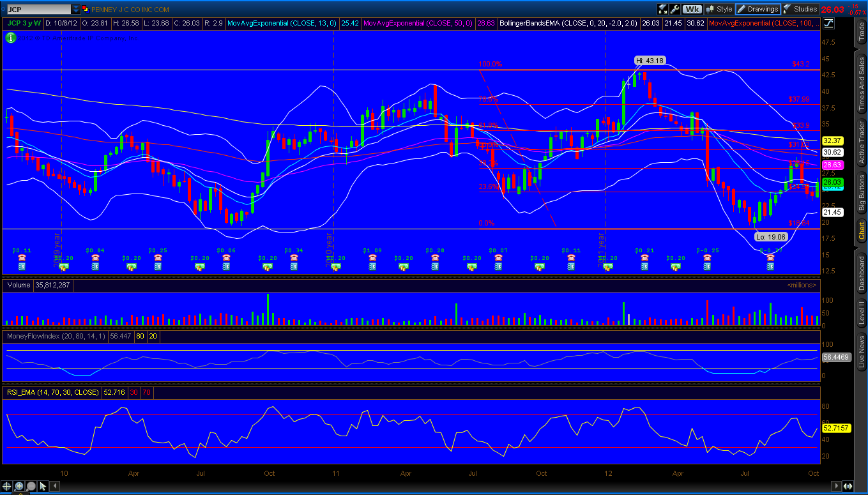Click the BollingerBandsEMA study label
Image resolution: width=868 pixels, height=495 pixels.
click(568, 23)
